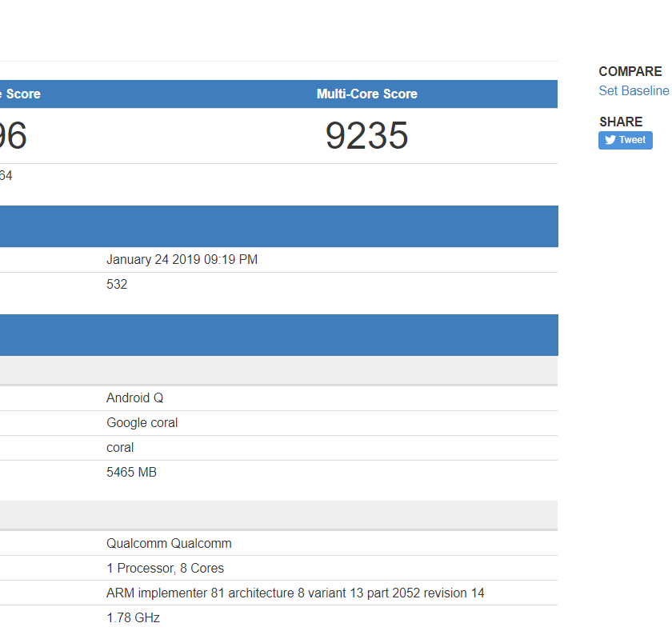Select the Android Q operating system value
The width and height of the screenshot is (672, 635).
pos(134,398)
